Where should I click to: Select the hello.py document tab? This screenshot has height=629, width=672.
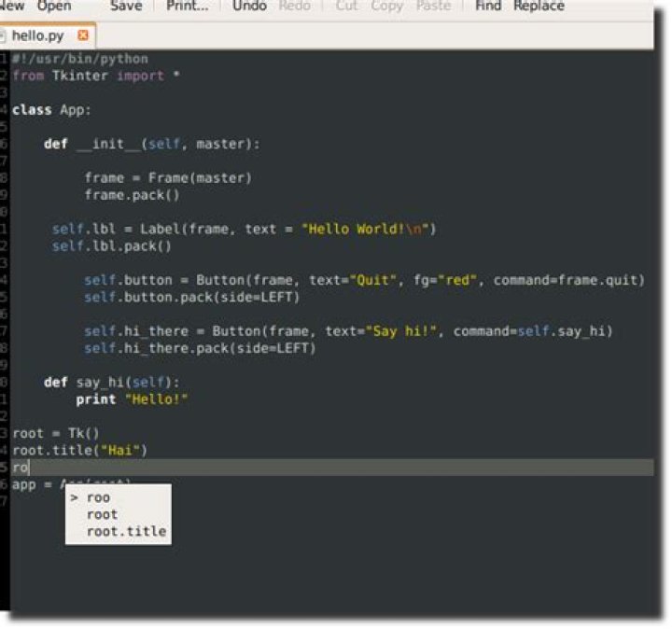click(x=37, y=35)
